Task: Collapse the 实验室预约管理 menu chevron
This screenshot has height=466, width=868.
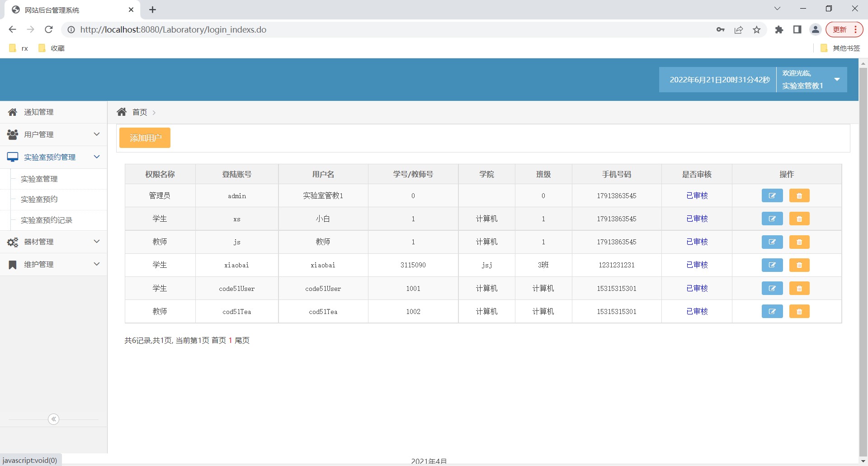Action: coord(97,157)
